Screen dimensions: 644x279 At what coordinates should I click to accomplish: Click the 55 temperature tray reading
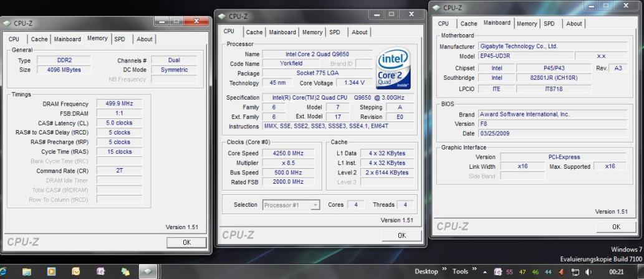click(x=510, y=272)
